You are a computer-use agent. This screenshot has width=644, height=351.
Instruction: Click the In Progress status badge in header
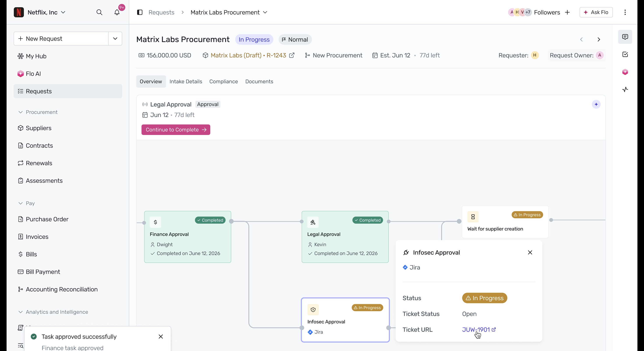point(254,39)
